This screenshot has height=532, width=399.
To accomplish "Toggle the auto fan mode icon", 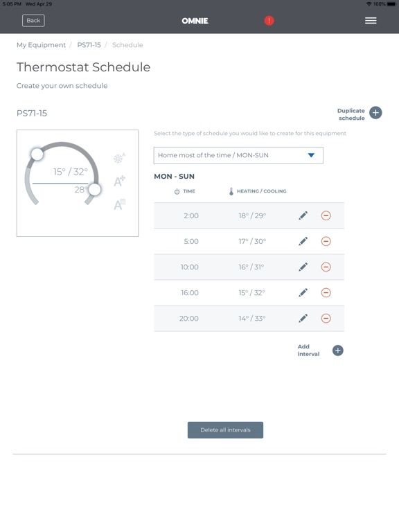I will (119, 181).
